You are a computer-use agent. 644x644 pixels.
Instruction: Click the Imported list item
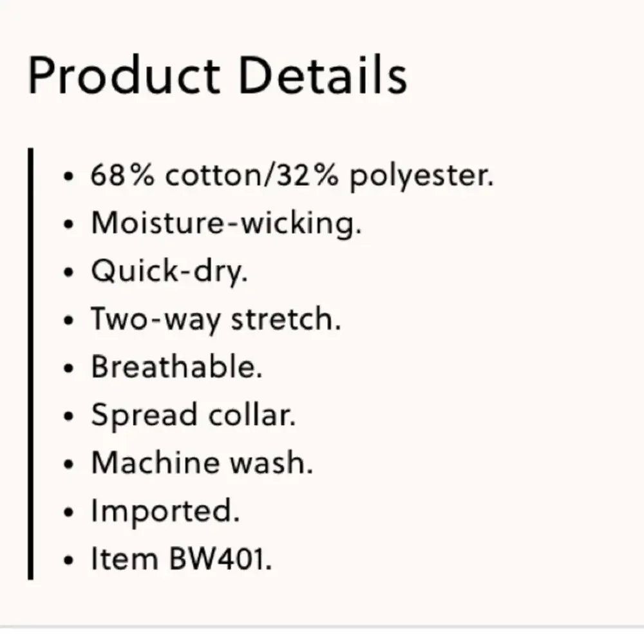165,511
